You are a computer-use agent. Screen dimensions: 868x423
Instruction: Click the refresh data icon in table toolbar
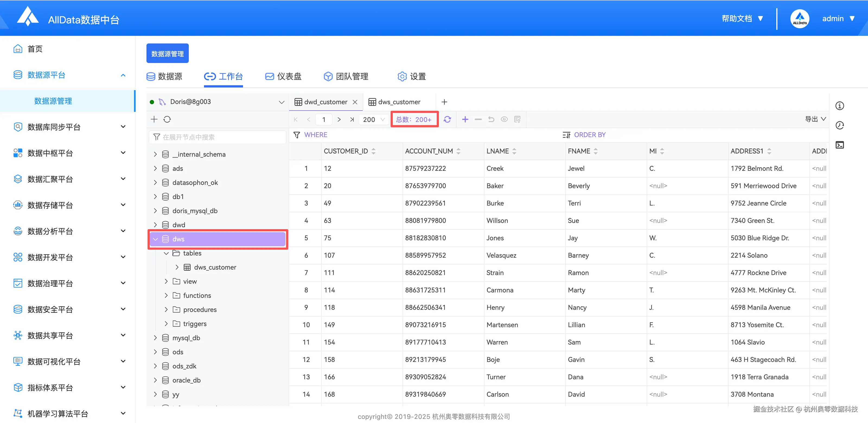[x=447, y=119]
